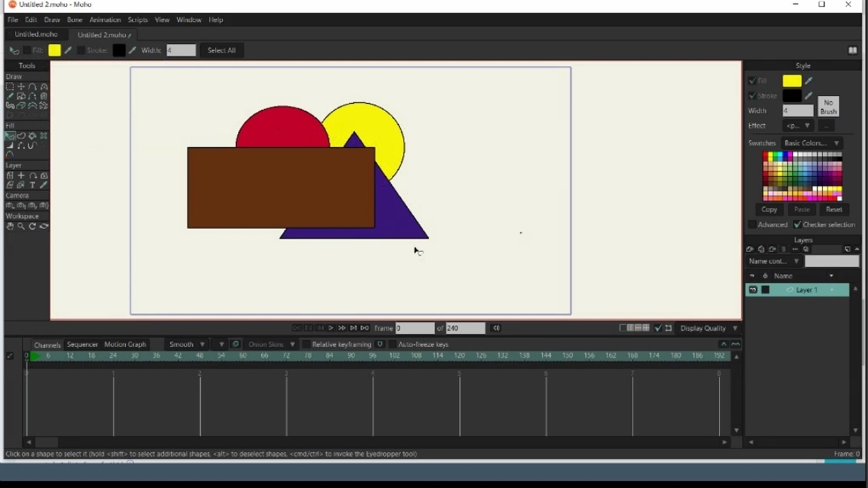
Task: Enable the Advanced style checkbox
Action: 752,224
